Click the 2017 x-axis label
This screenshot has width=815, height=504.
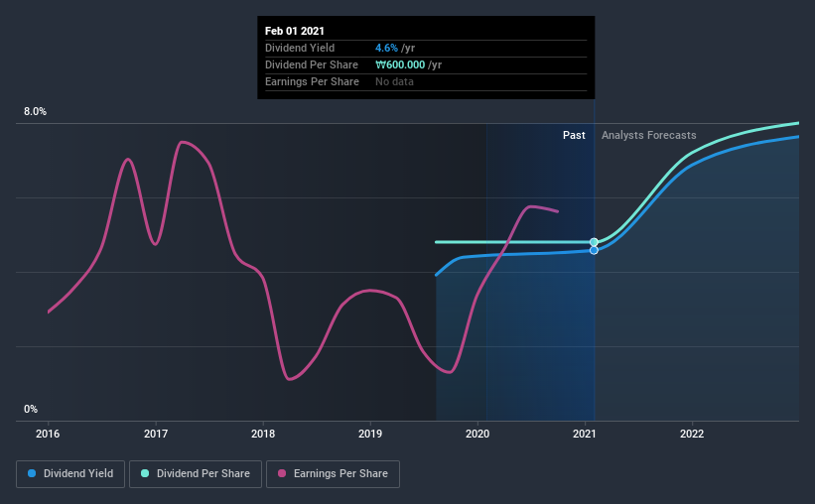[156, 434]
